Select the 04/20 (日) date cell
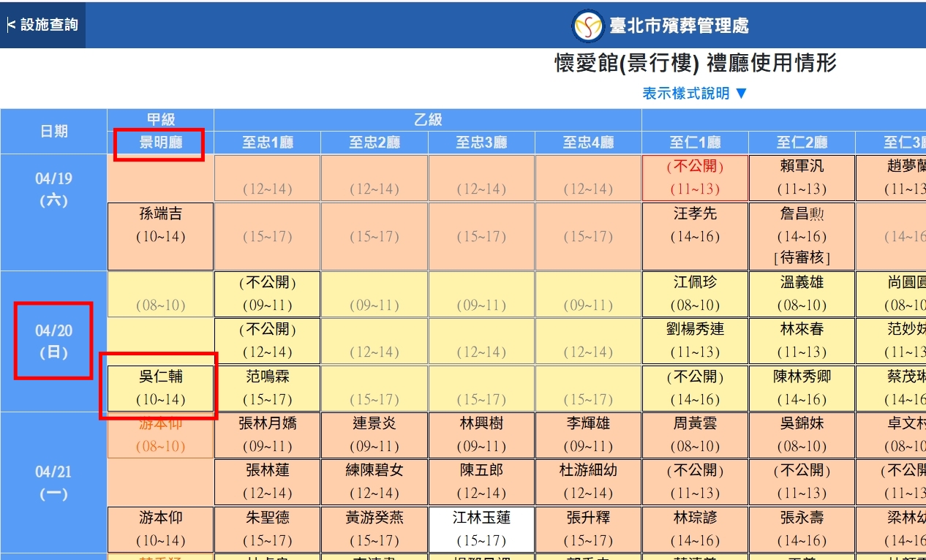Image resolution: width=926 pixels, height=560 pixels. pos(54,341)
